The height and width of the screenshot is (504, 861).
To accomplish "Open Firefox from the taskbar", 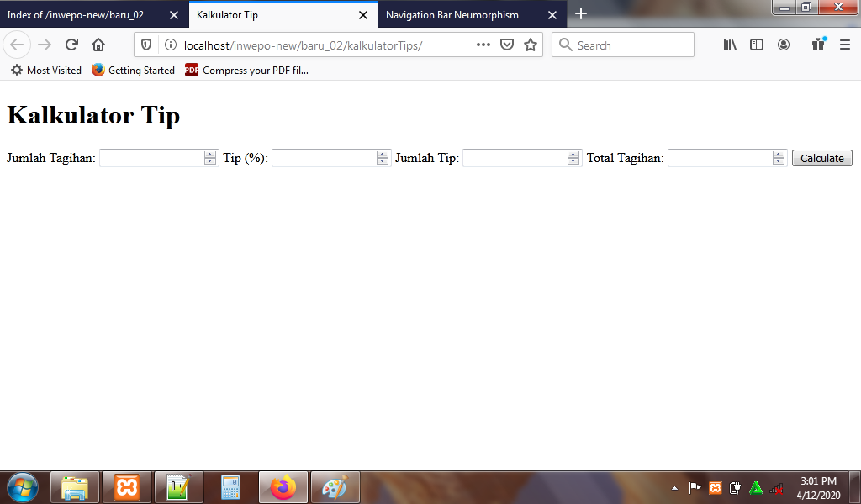I will coord(283,487).
